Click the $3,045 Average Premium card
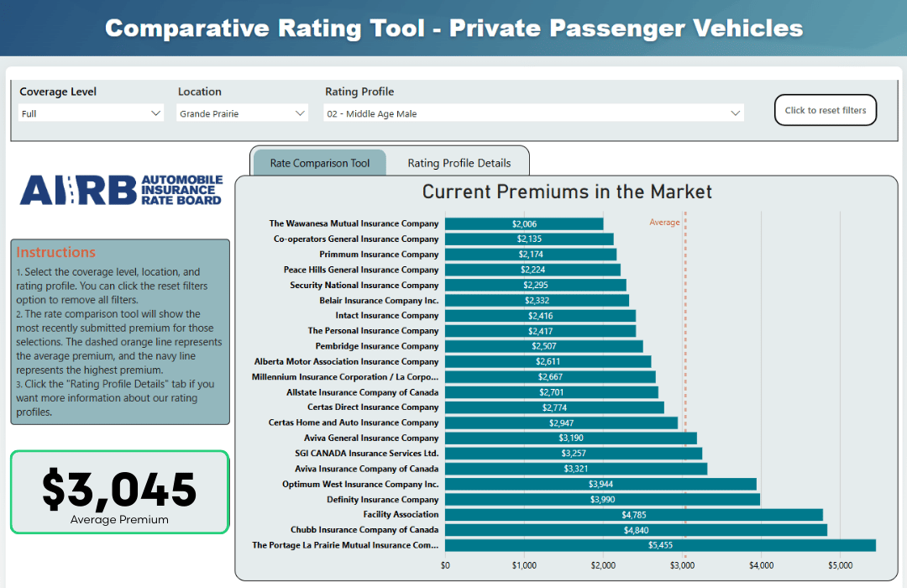The width and height of the screenshot is (907, 588). 119,492
